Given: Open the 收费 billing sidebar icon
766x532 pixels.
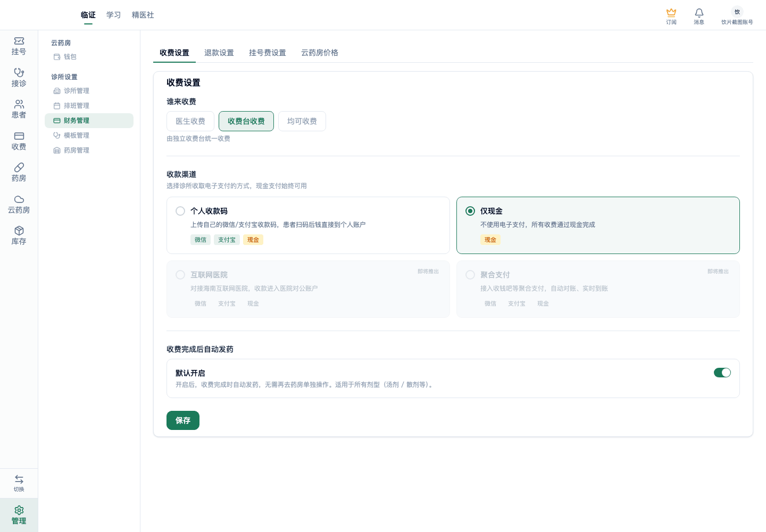Looking at the screenshot, I should (x=19, y=136).
